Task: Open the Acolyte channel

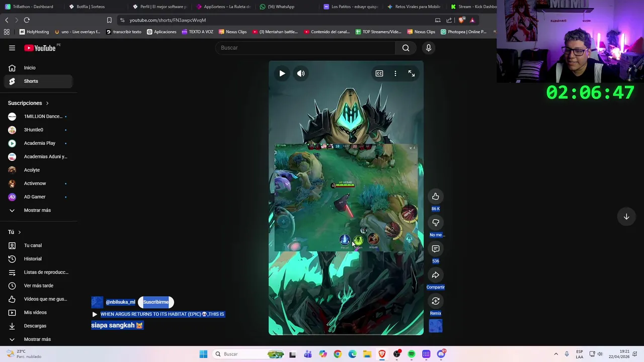Action: [39, 170]
